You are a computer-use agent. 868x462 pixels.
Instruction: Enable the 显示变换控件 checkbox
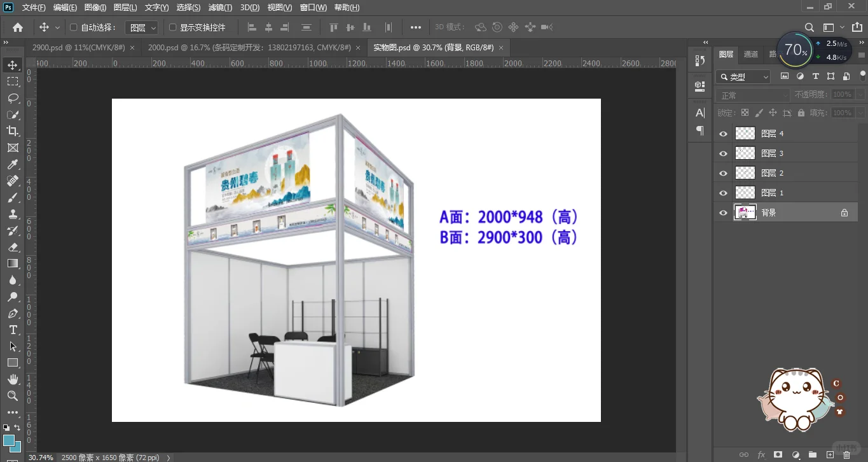click(172, 27)
